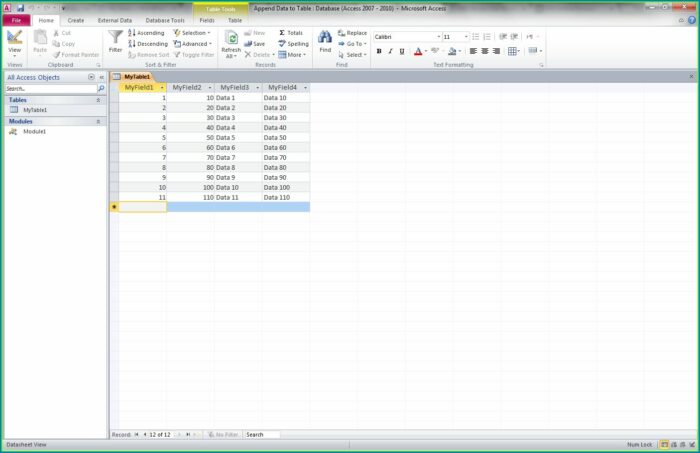Apply Italic formatting
Viewport: 700px width, 453px height.
click(x=390, y=51)
